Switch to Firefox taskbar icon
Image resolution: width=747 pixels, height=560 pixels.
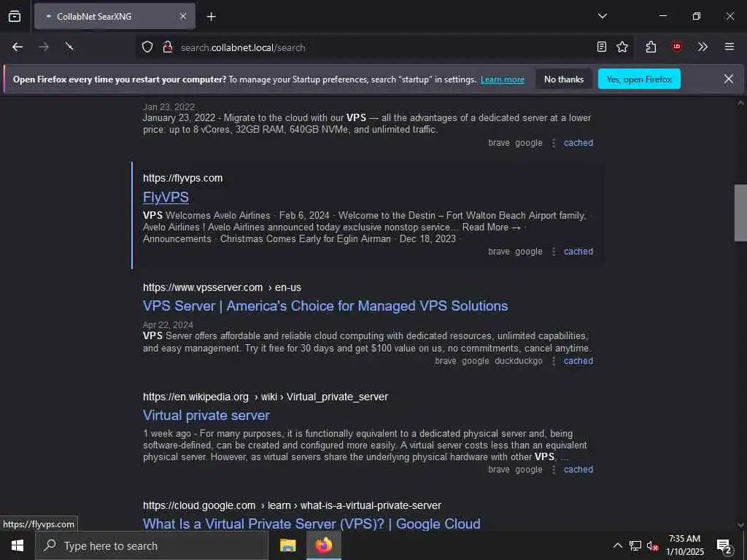click(x=323, y=545)
